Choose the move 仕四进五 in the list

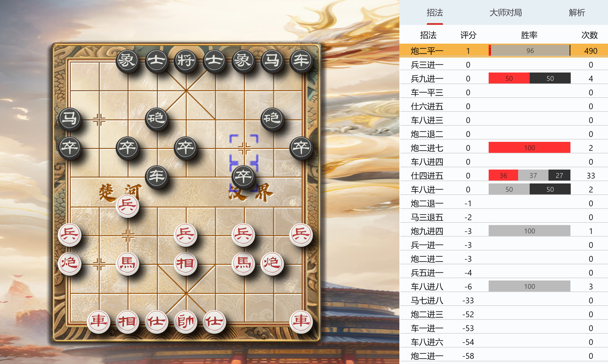tap(504, 176)
